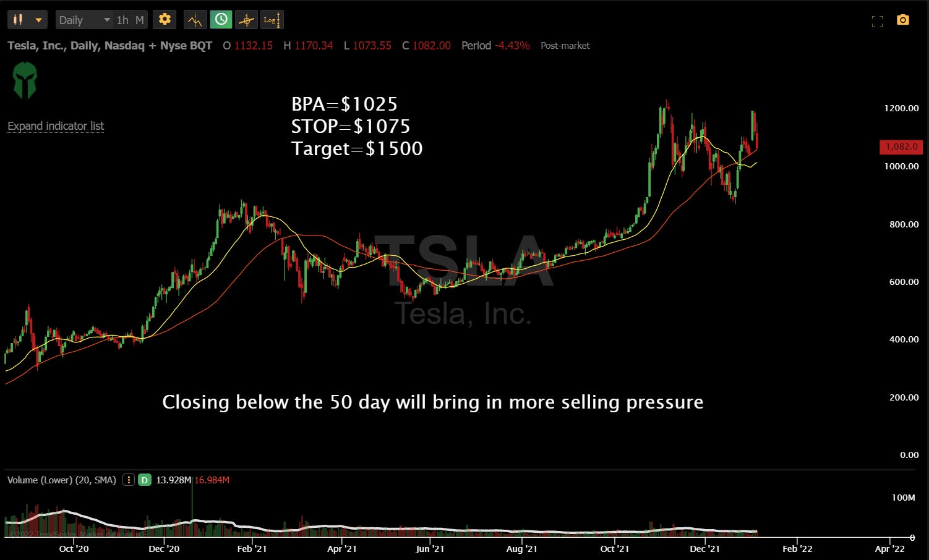This screenshot has width=929, height=560.
Task: Click the chart title Tesla, Inc., Daily
Action: [109, 46]
